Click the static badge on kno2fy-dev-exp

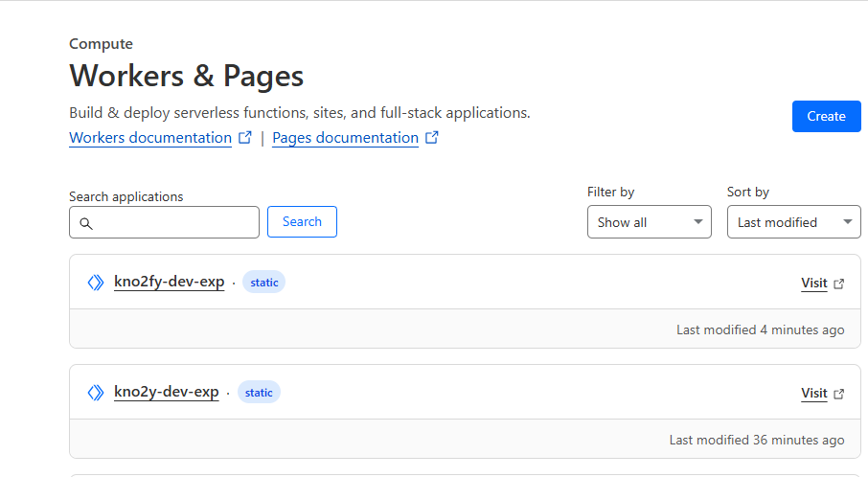pyautogui.click(x=263, y=282)
